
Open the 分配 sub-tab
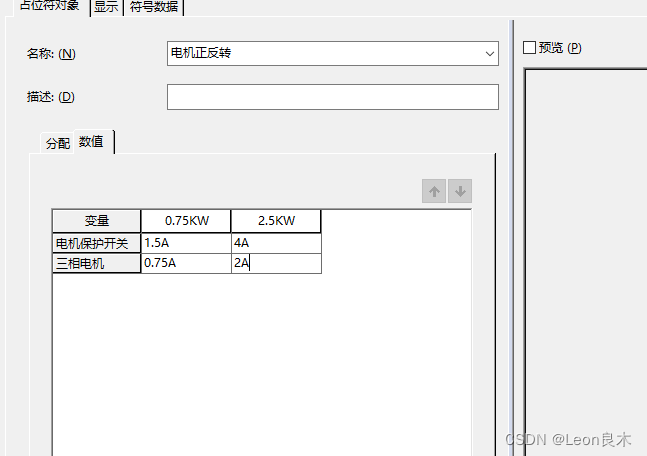(x=57, y=143)
